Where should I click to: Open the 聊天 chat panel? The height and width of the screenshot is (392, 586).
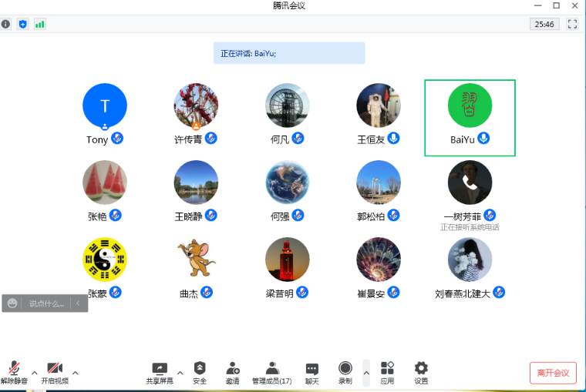point(312,371)
